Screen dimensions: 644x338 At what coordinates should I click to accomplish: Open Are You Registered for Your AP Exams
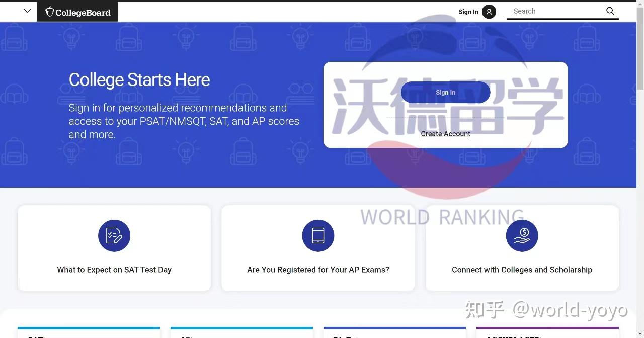click(x=318, y=270)
